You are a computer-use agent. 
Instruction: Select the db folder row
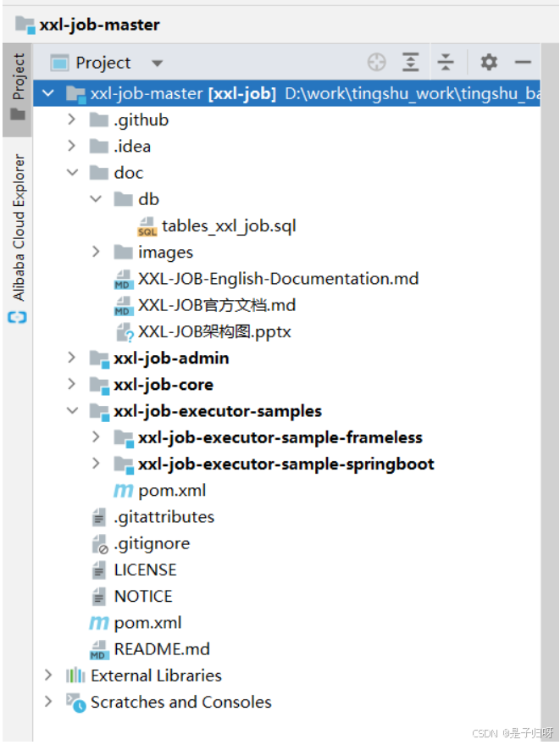(x=286, y=199)
